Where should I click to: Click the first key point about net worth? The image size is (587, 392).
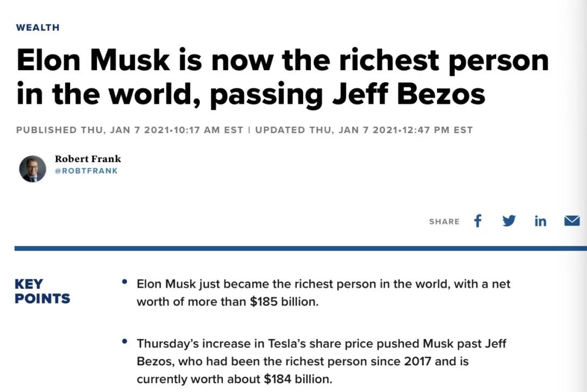tap(323, 293)
